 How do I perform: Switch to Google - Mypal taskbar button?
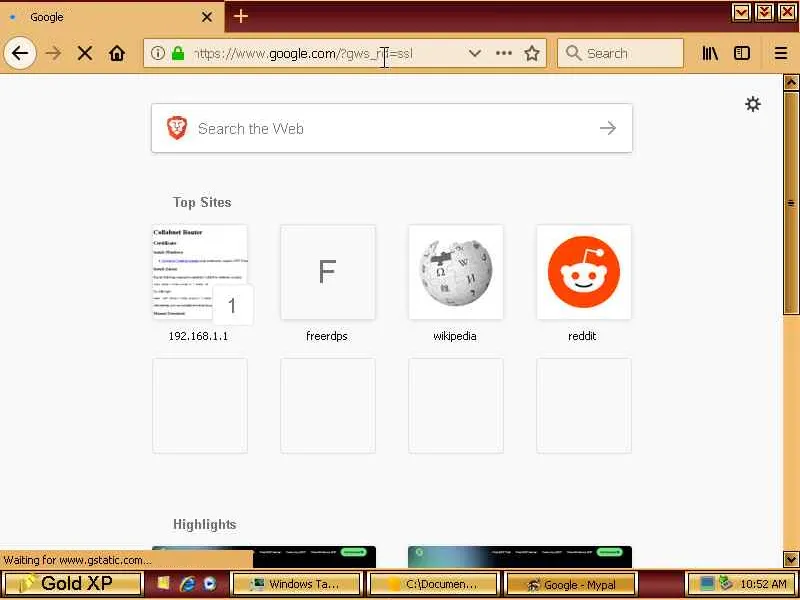(x=570, y=584)
